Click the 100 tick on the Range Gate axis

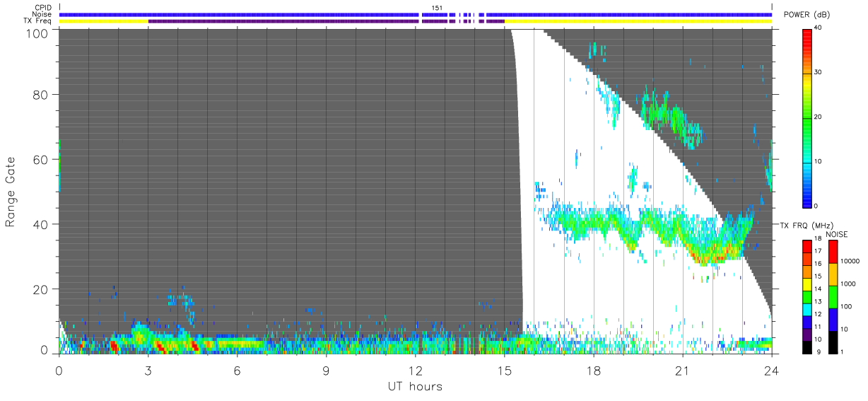tap(37, 33)
